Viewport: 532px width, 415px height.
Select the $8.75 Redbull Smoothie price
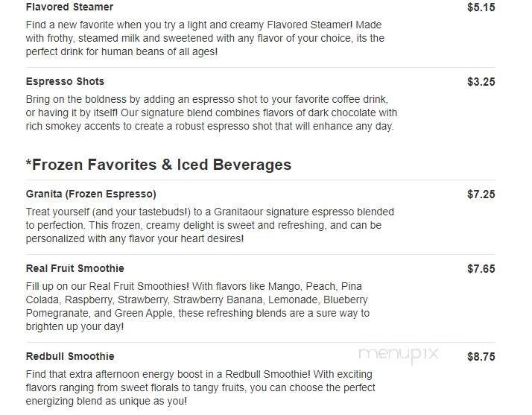coord(481,357)
